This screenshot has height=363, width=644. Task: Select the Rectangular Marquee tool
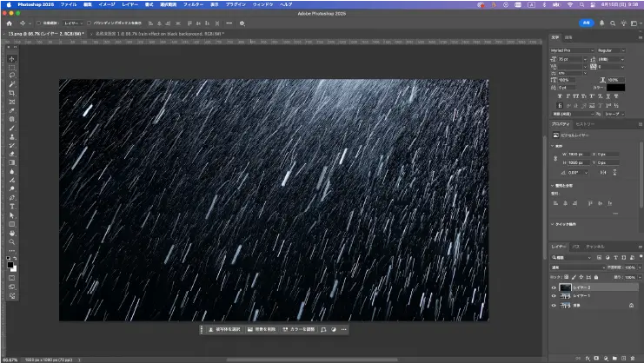(x=12, y=68)
